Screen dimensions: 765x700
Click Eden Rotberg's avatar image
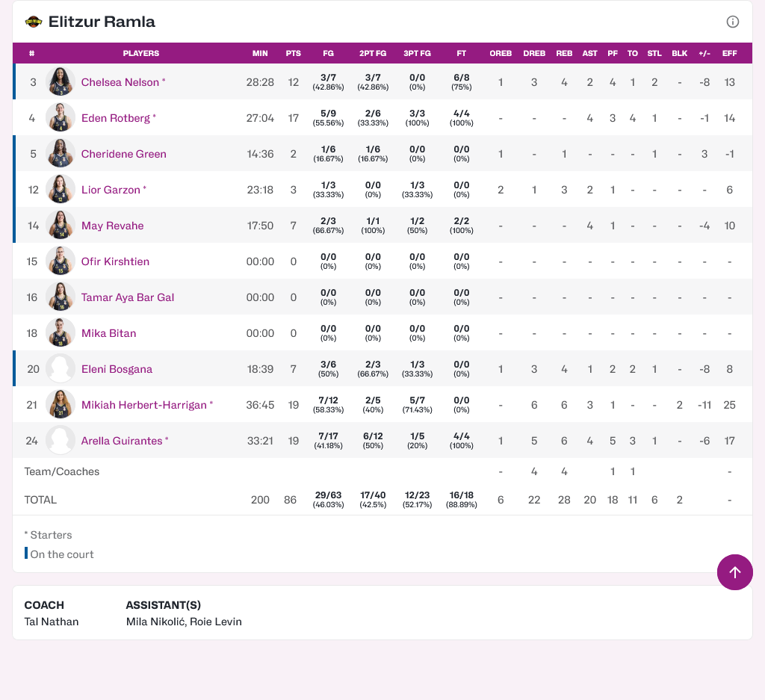pos(61,118)
